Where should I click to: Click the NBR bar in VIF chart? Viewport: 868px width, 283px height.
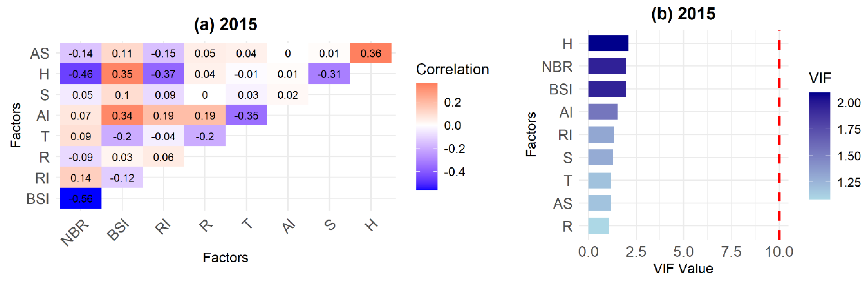607,66
